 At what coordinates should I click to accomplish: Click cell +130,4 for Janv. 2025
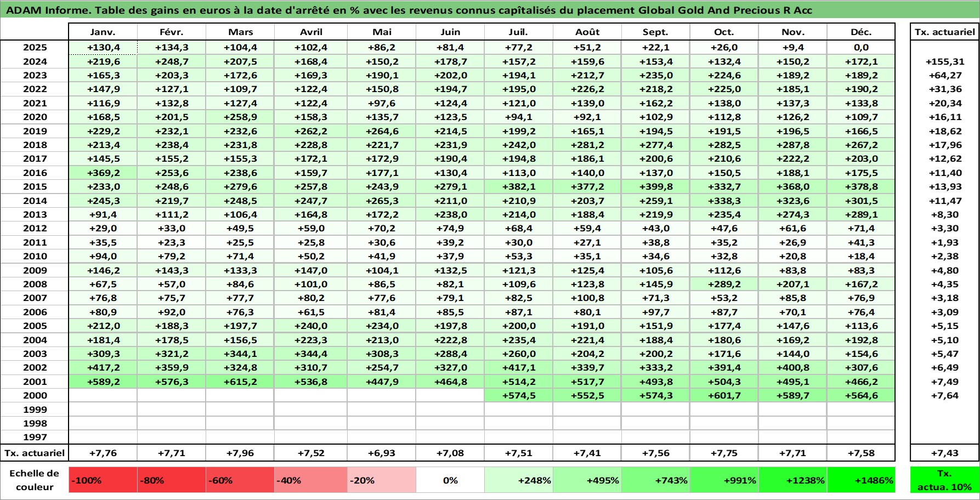[103, 48]
